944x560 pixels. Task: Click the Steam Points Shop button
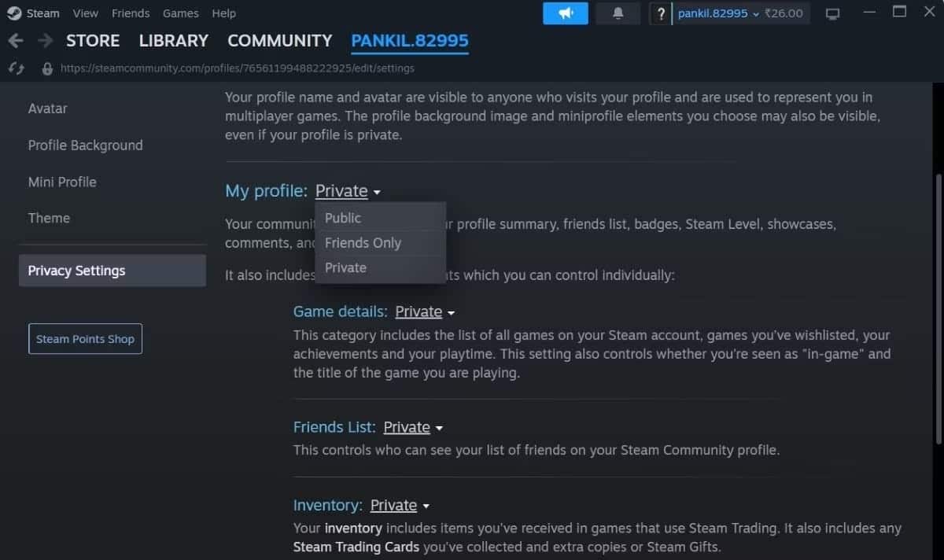click(x=85, y=339)
